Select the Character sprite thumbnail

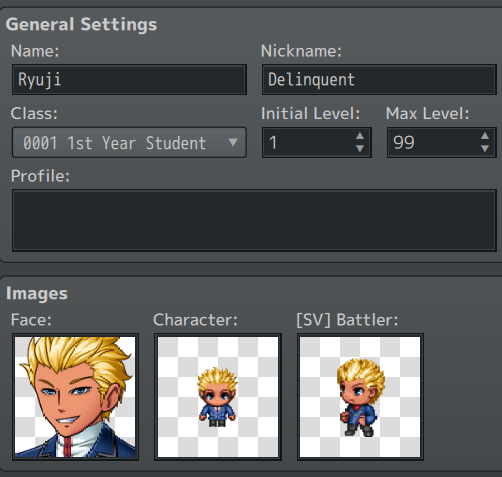click(218, 397)
